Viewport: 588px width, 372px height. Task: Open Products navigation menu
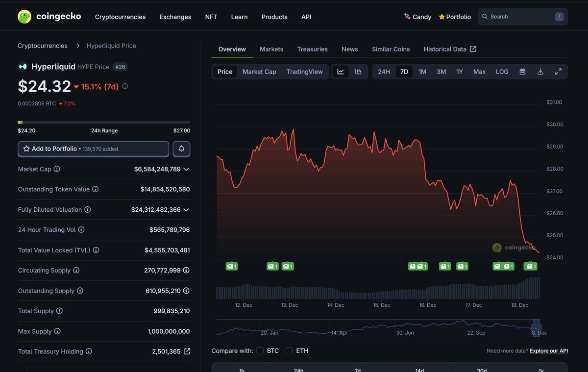(x=274, y=17)
